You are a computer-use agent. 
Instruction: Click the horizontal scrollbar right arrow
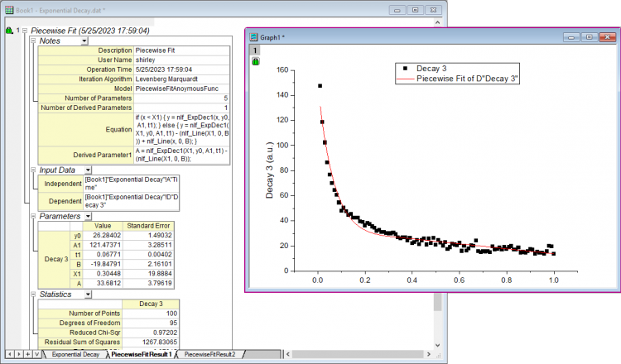pos(428,354)
